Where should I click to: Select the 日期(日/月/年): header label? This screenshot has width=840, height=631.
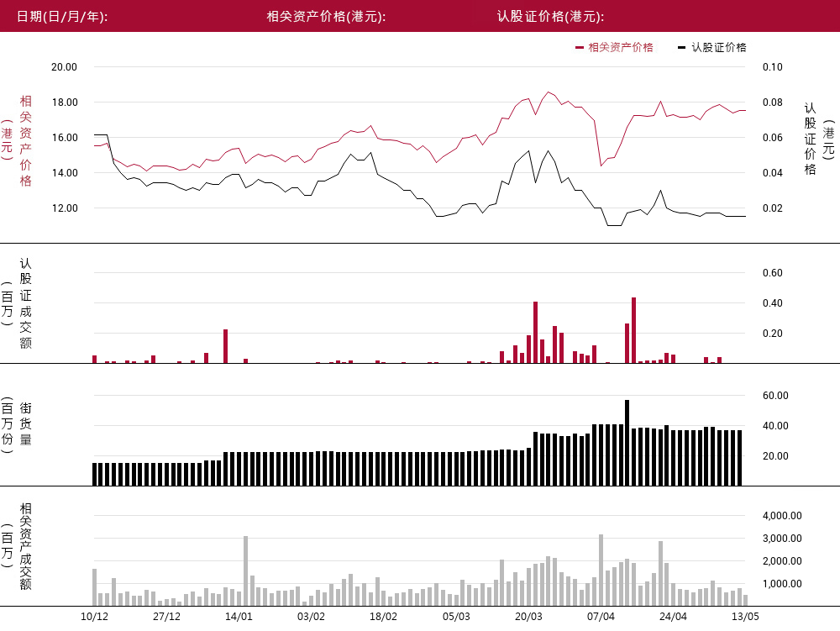62,17
